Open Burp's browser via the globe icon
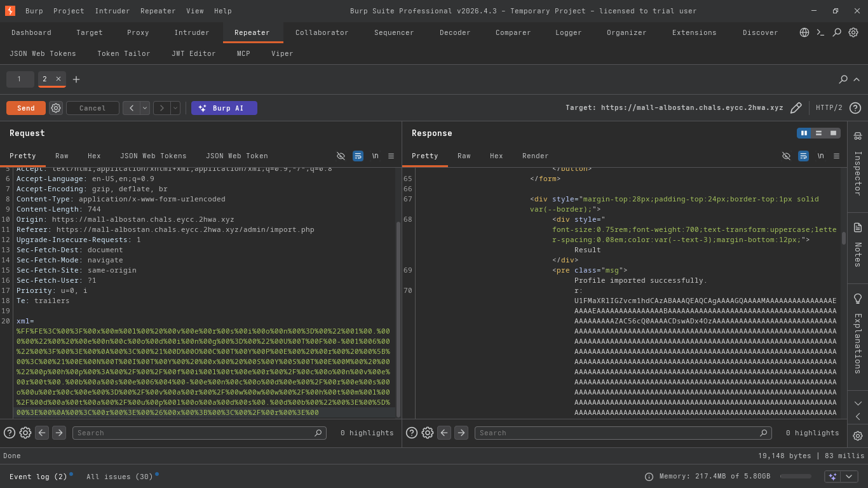 [804, 32]
